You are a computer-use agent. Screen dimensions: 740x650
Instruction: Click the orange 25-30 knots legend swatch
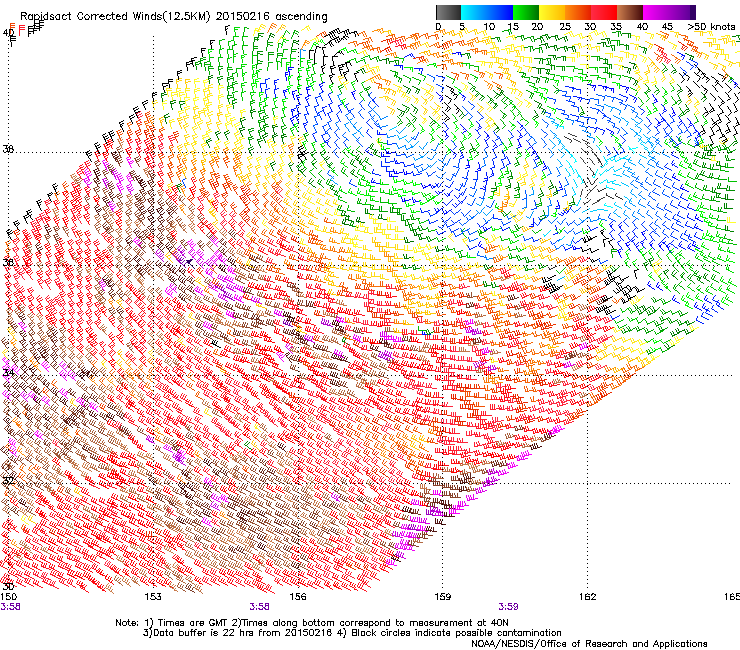[x=578, y=12]
